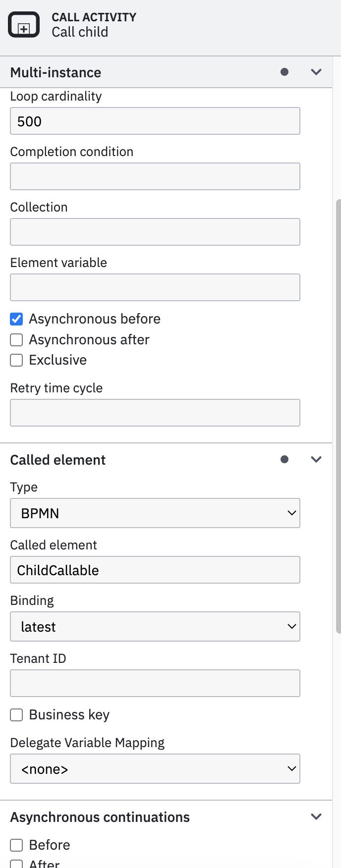
Task: Collapse the Called element section chevron
Action: click(316, 459)
